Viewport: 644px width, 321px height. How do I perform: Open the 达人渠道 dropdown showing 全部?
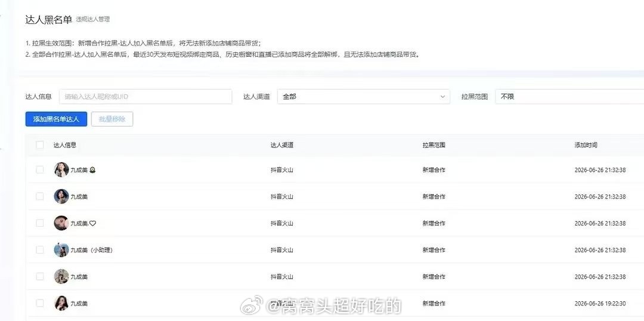point(364,97)
